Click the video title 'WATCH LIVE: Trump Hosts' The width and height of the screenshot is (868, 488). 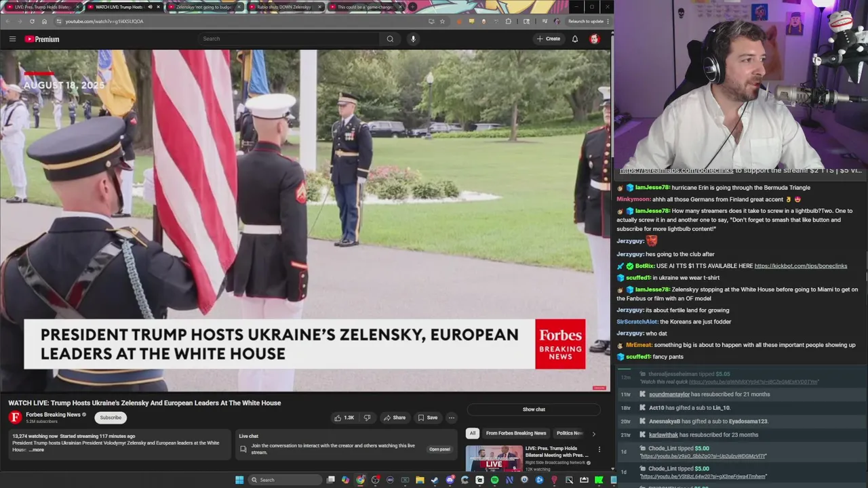pyautogui.click(x=144, y=403)
